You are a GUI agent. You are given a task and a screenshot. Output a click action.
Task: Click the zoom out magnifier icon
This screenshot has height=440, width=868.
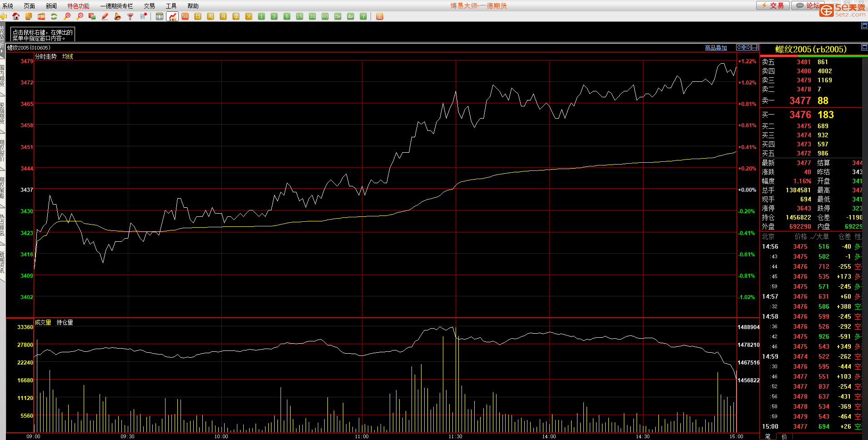click(x=80, y=16)
